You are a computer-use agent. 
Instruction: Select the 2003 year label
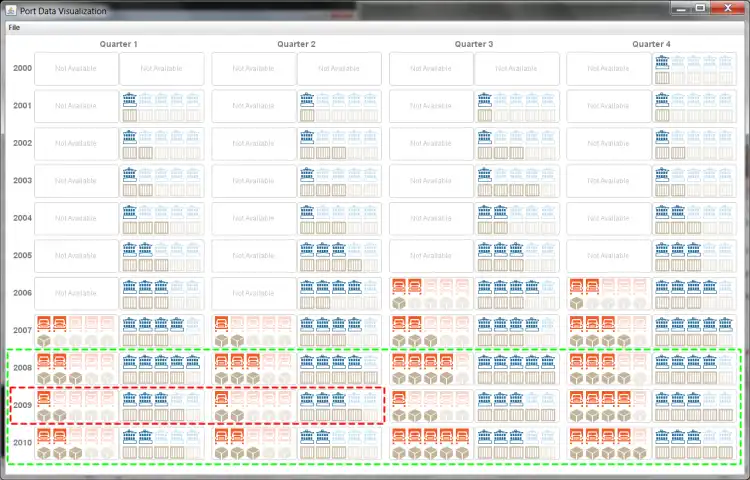click(x=22, y=180)
